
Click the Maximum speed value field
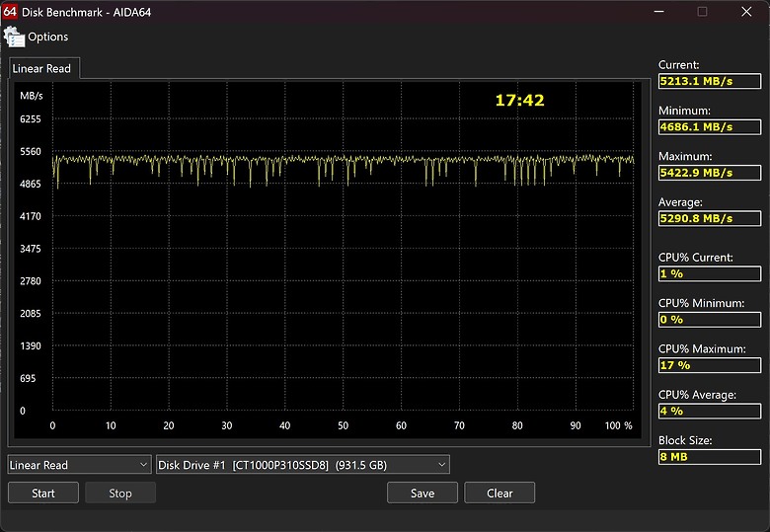[x=710, y=173]
